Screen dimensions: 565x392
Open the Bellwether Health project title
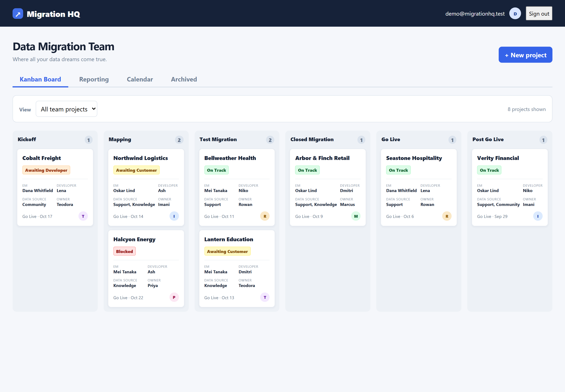click(x=230, y=158)
